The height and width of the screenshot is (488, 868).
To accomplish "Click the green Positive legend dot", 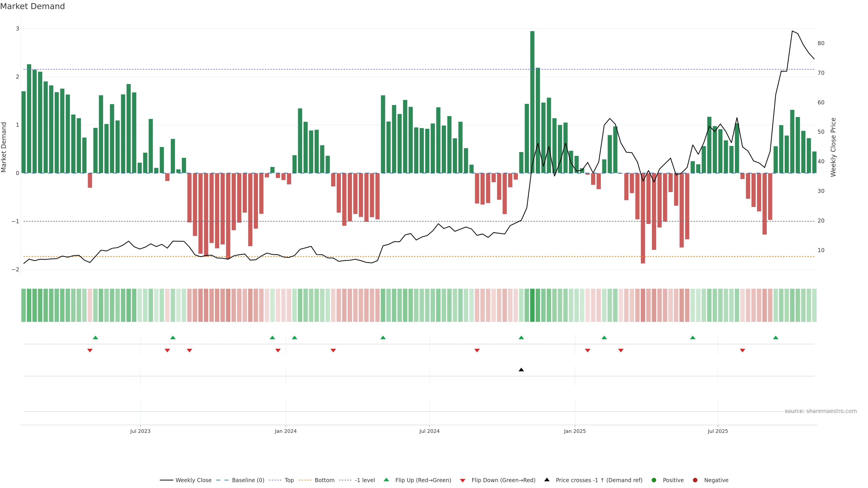I will (x=654, y=480).
